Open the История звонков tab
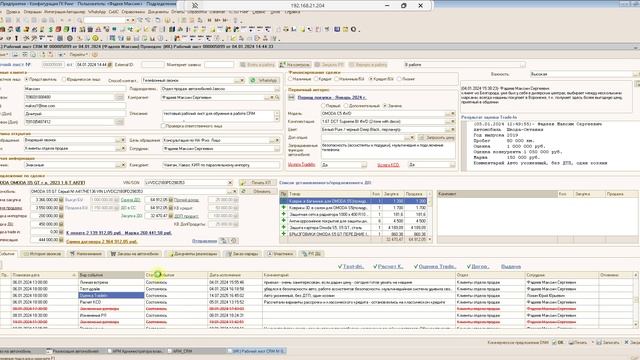Screen dimensions: 640x360 pyautogui.click(x=42, y=254)
